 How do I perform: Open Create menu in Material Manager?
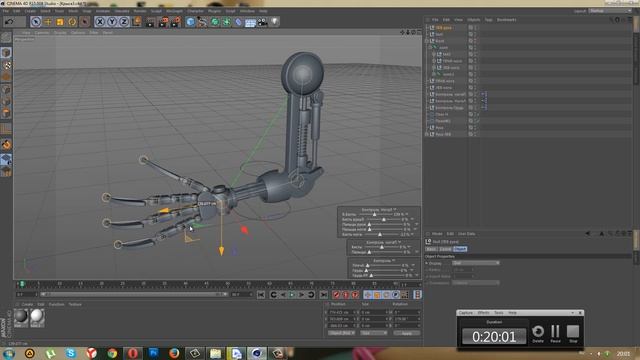27,304
